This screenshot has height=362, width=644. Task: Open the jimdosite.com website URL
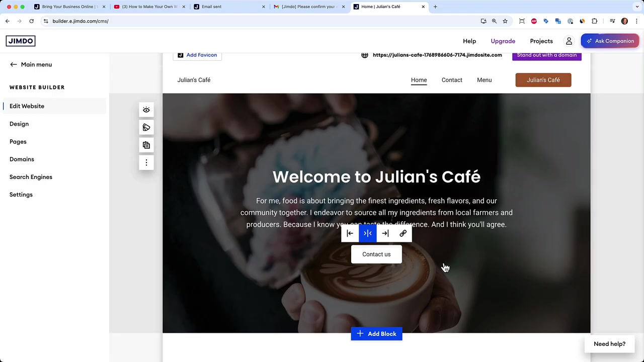tap(437, 55)
